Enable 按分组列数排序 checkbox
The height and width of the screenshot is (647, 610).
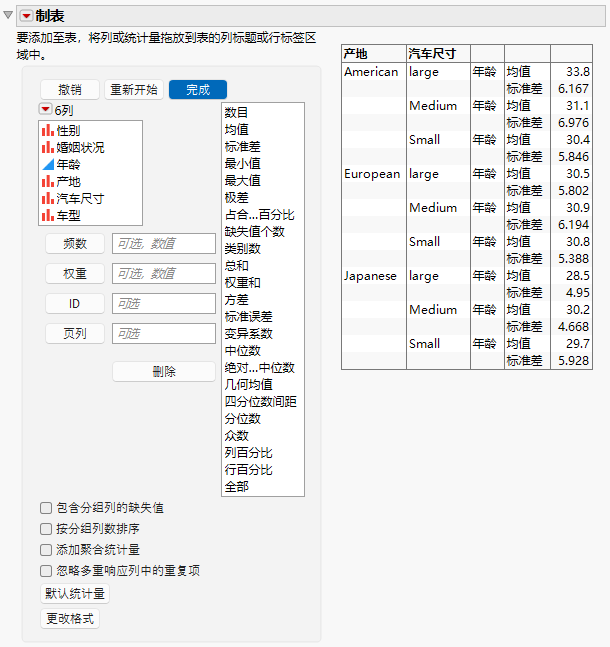tap(46, 529)
